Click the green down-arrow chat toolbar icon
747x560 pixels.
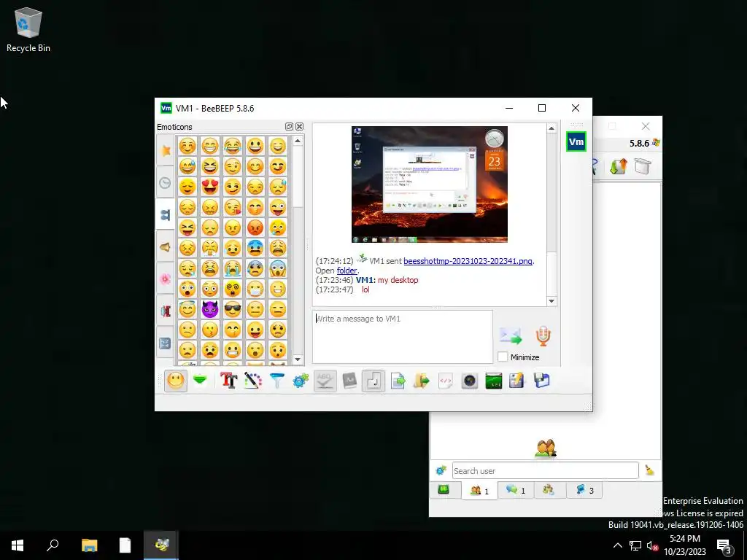pyautogui.click(x=200, y=381)
